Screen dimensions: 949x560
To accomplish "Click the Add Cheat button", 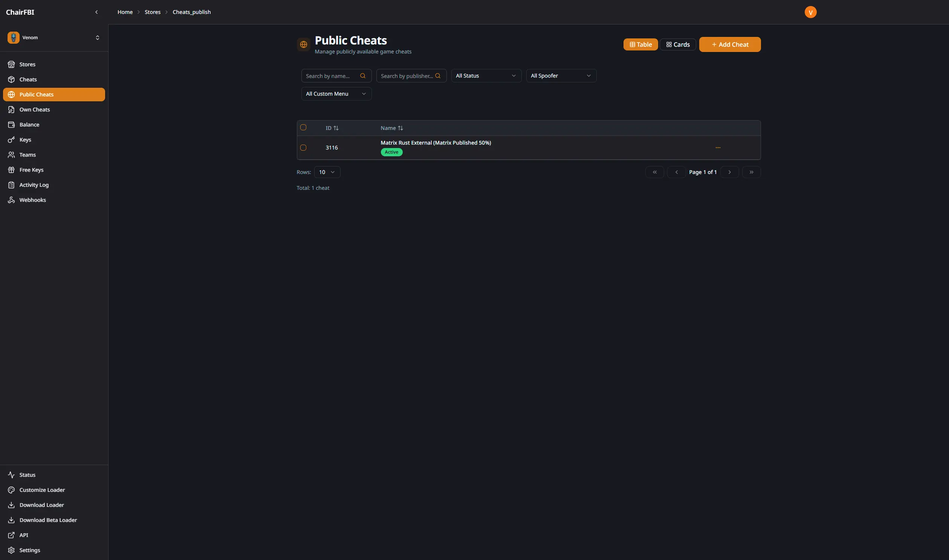I will coord(729,44).
